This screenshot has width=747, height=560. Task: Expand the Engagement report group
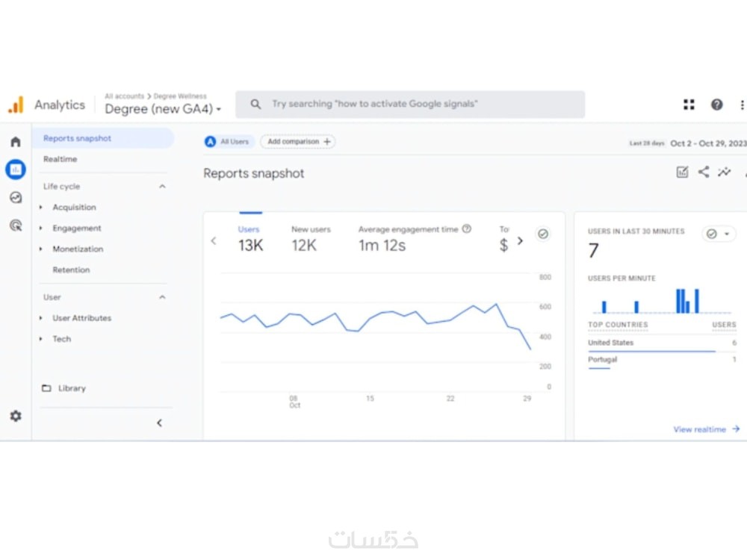(x=41, y=228)
